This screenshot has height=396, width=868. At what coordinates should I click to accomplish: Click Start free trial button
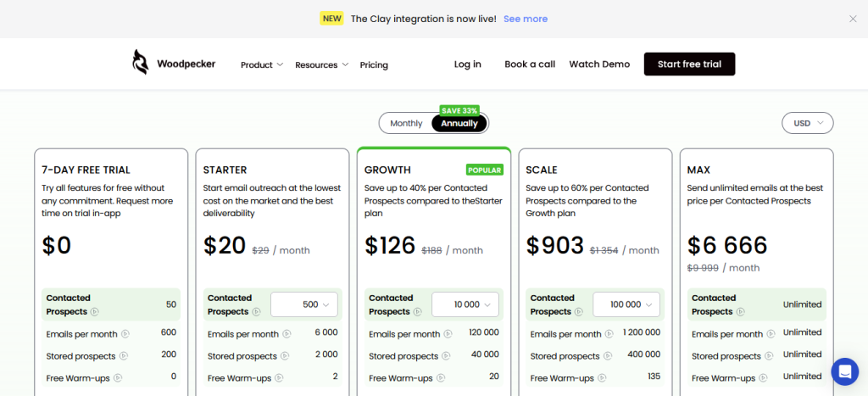pos(689,64)
